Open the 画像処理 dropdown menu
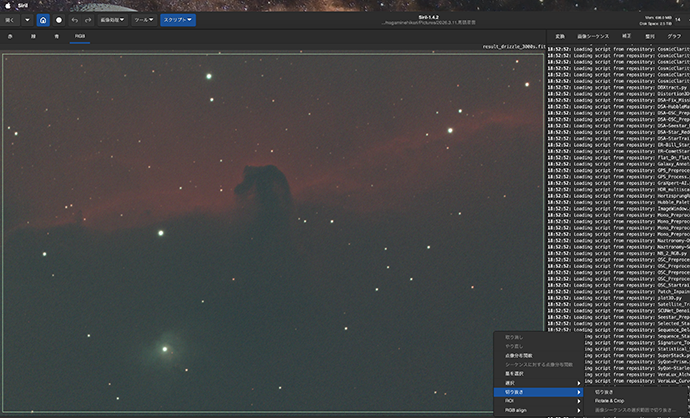This screenshot has height=418, width=690. pos(112,19)
